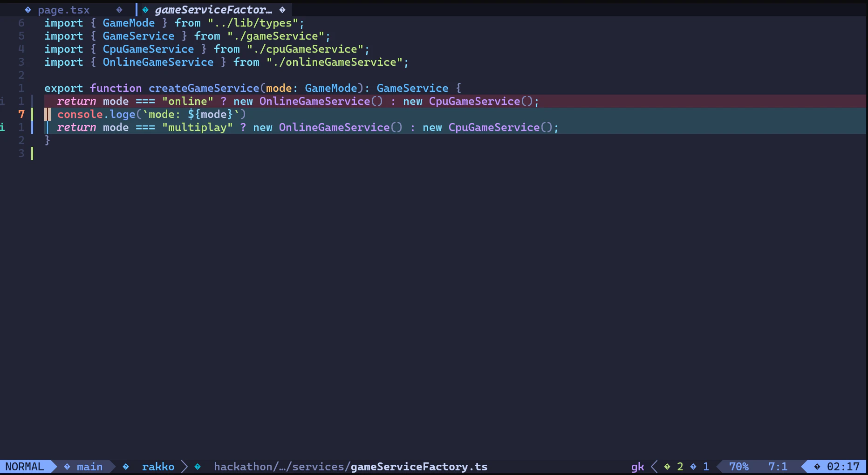Click the NORMAL mode indicator
The width and height of the screenshot is (868, 475).
[24, 467]
